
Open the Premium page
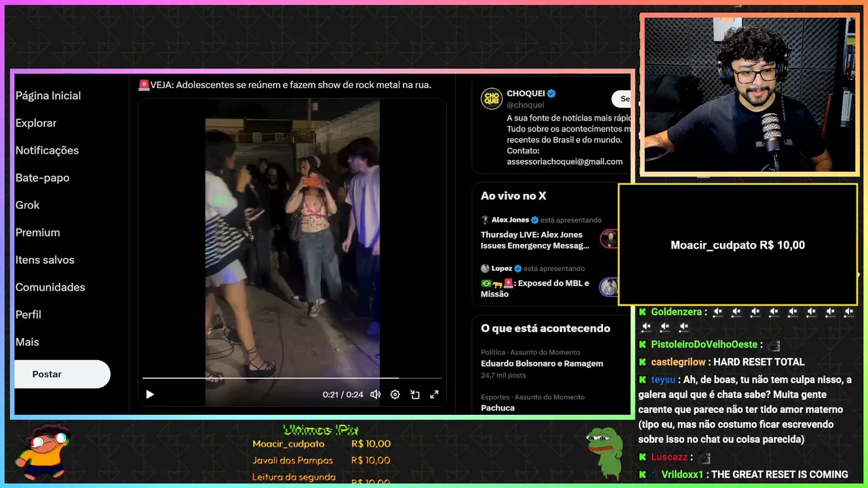pos(38,232)
